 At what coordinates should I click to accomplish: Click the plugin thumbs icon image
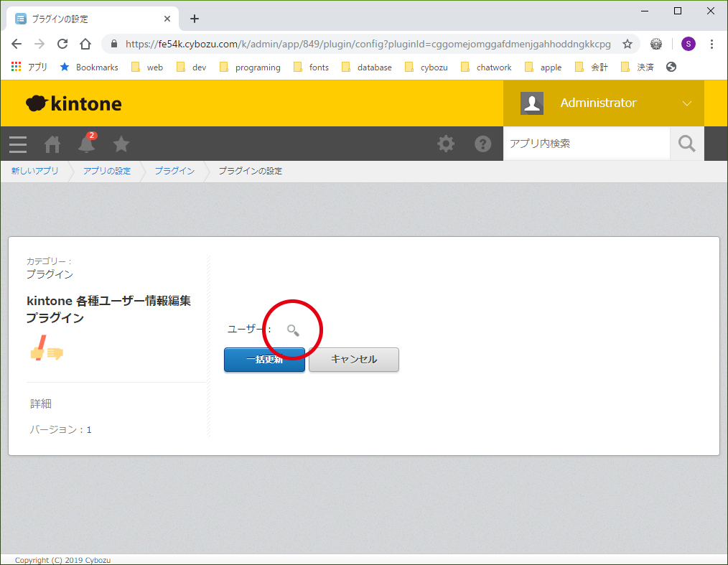(47, 348)
